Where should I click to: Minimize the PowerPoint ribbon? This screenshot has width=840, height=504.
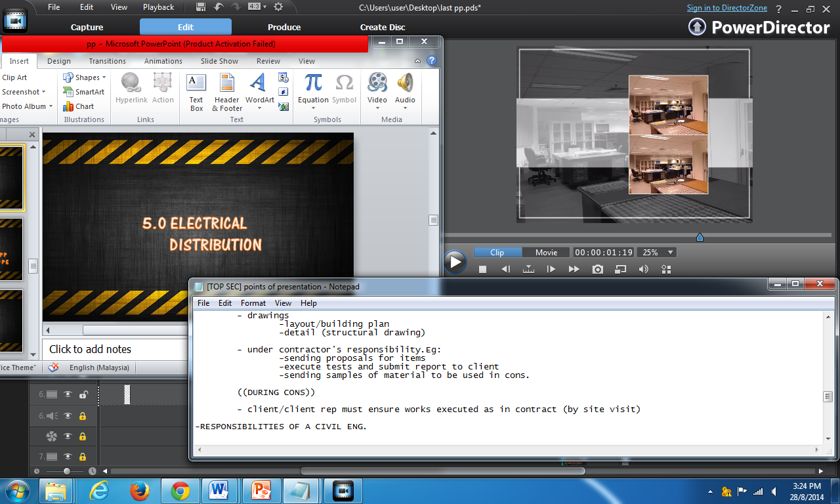click(x=418, y=61)
